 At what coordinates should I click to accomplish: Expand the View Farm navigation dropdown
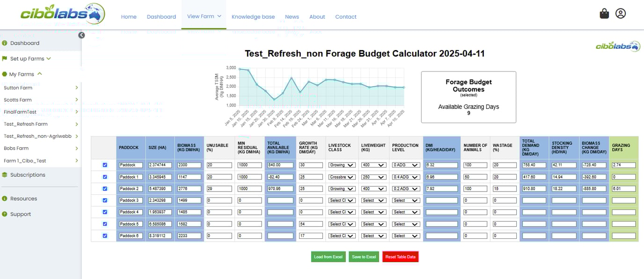[204, 15]
